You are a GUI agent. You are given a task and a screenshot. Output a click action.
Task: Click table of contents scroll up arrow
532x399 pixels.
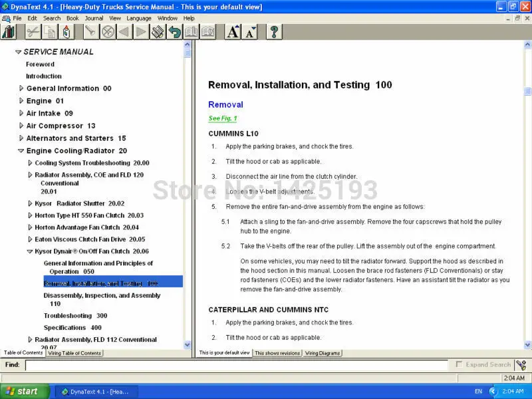188,45
